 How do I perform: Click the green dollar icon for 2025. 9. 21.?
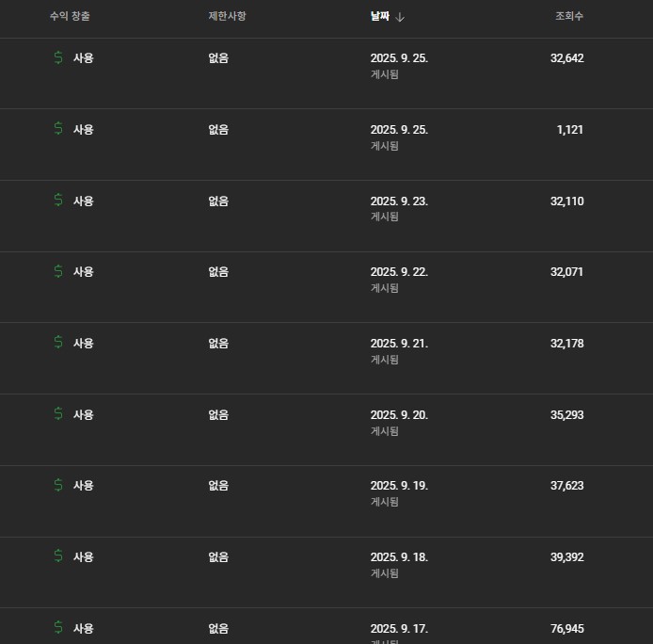(x=58, y=343)
